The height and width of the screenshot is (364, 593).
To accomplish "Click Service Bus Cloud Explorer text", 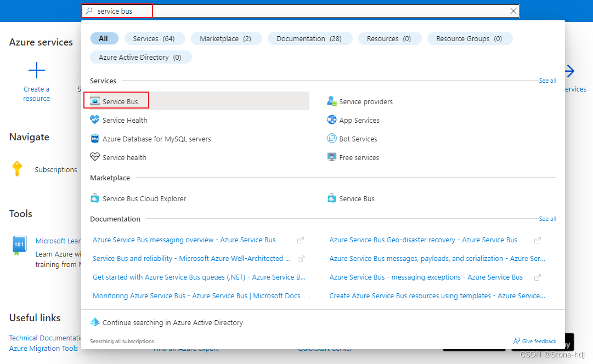I will point(144,198).
